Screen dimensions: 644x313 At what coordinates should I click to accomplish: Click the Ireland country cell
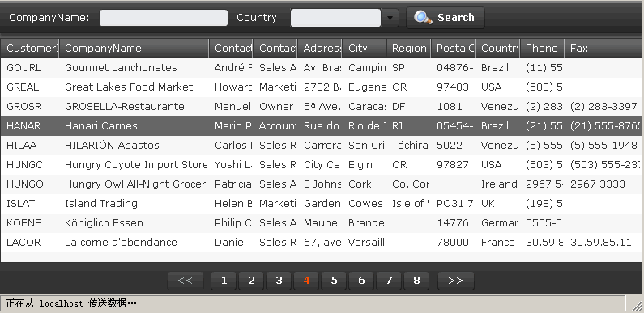pyautogui.click(x=499, y=184)
